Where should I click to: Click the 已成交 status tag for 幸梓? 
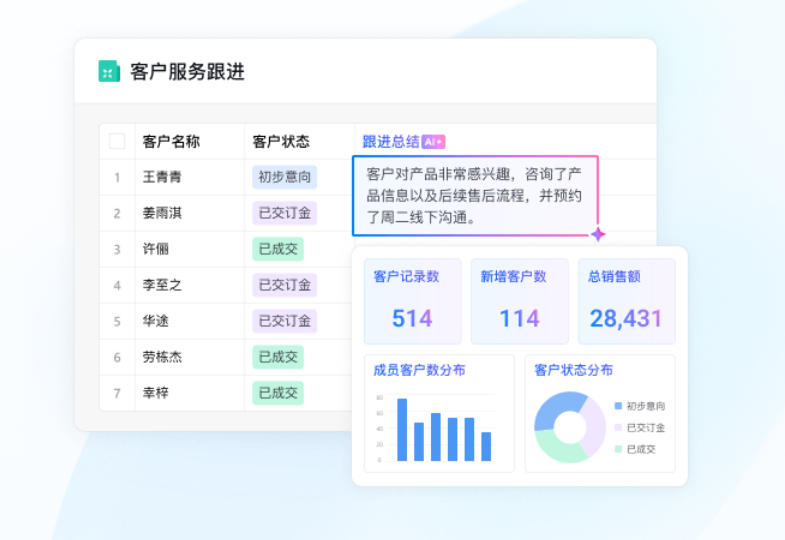click(278, 393)
